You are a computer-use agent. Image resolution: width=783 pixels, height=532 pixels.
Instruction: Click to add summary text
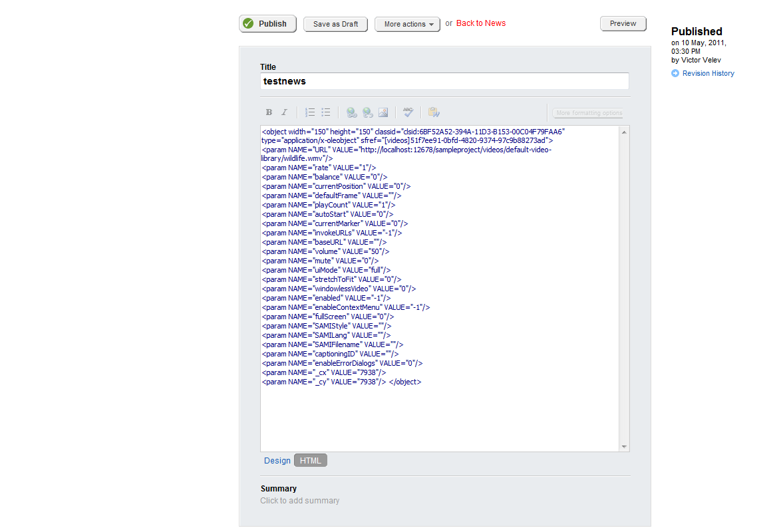[x=299, y=501]
